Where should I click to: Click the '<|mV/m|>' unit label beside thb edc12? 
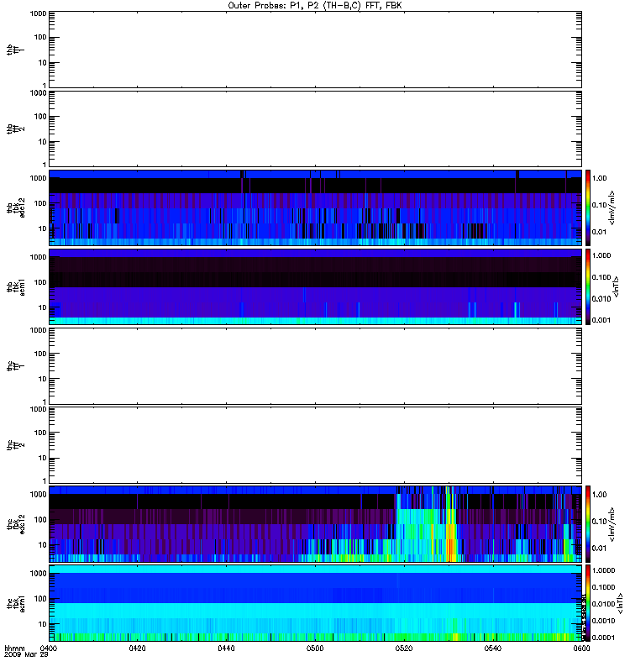click(612, 207)
